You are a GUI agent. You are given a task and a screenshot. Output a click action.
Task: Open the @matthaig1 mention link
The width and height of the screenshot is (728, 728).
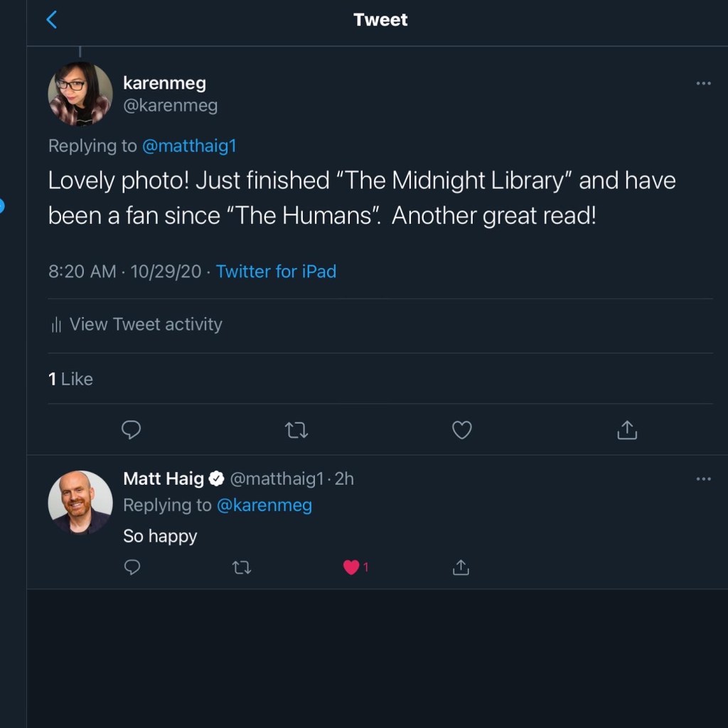click(x=189, y=146)
